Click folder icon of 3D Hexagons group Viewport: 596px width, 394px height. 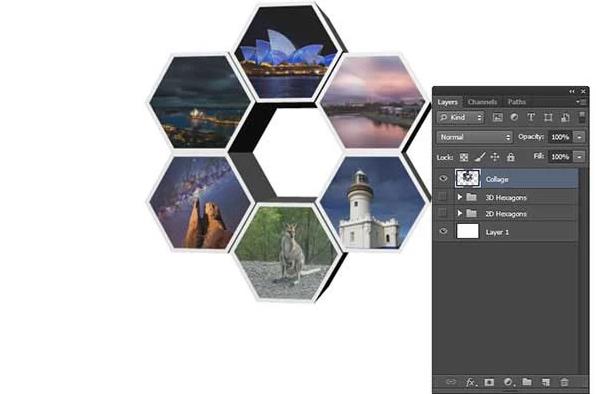(471, 197)
